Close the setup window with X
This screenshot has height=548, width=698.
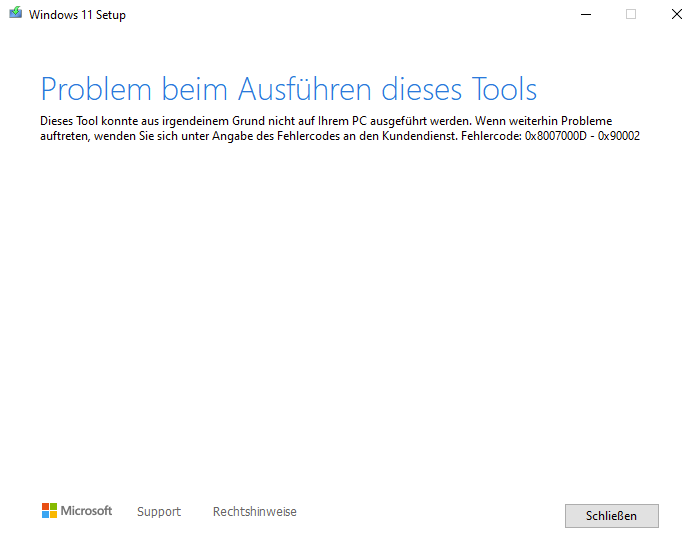tap(677, 14)
